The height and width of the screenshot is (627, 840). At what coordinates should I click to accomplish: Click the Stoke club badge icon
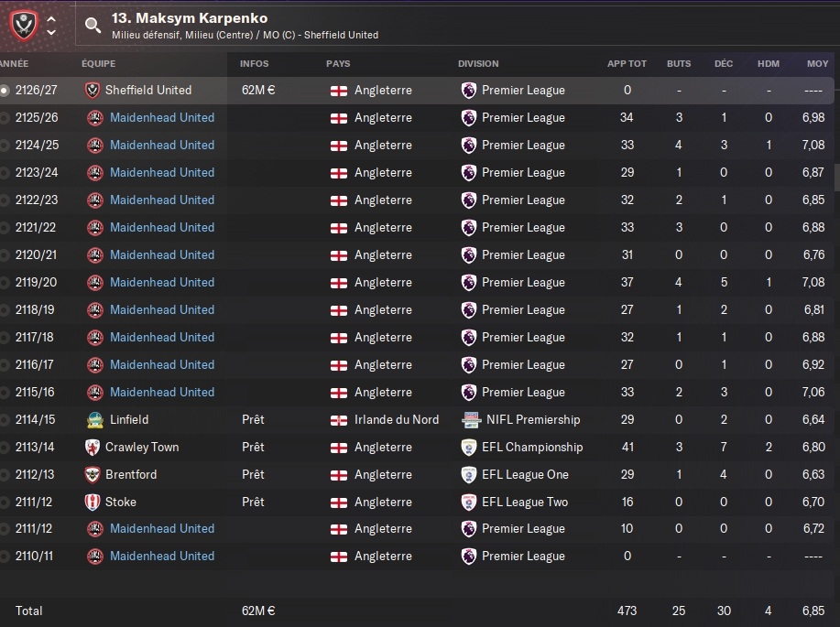(x=93, y=503)
